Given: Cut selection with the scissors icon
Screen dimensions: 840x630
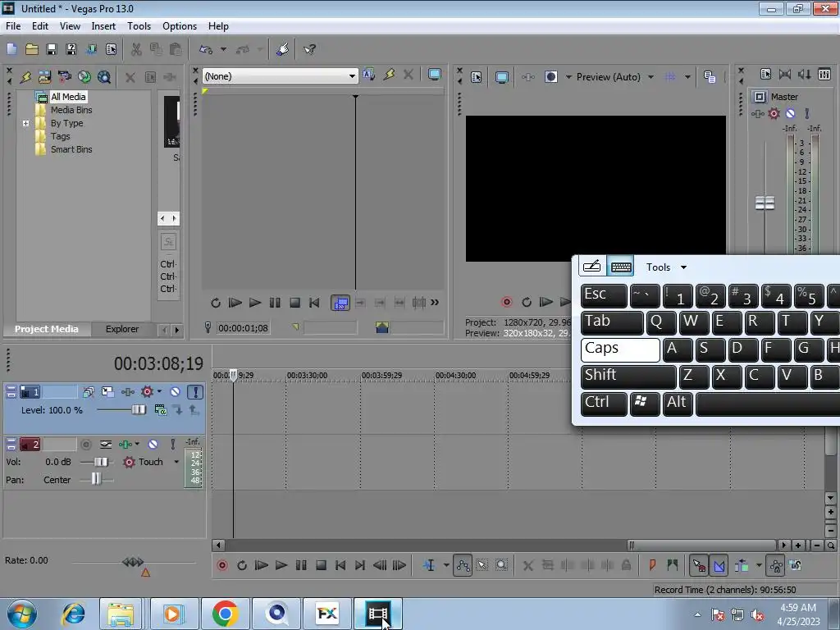Looking at the screenshot, I should tap(136, 49).
